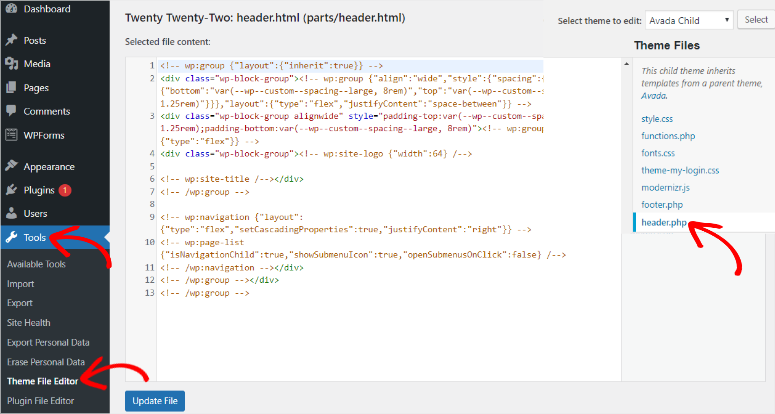
Task: Click the Comments speech bubble icon
Action: click(x=11, y=111)
